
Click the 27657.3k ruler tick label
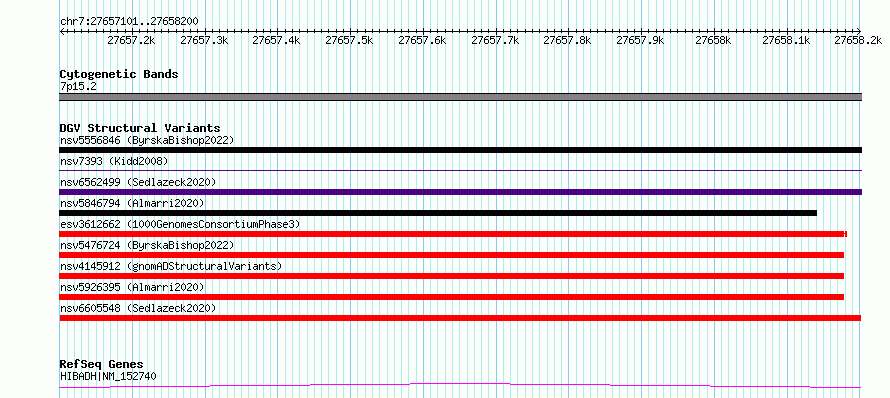(x=204, y=40)
